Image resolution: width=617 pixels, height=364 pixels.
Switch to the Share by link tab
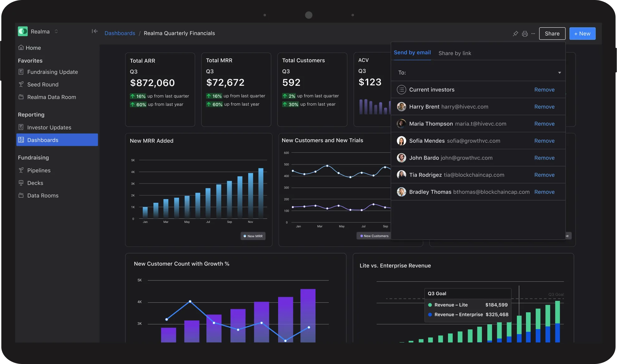click(x=455, y=53)
